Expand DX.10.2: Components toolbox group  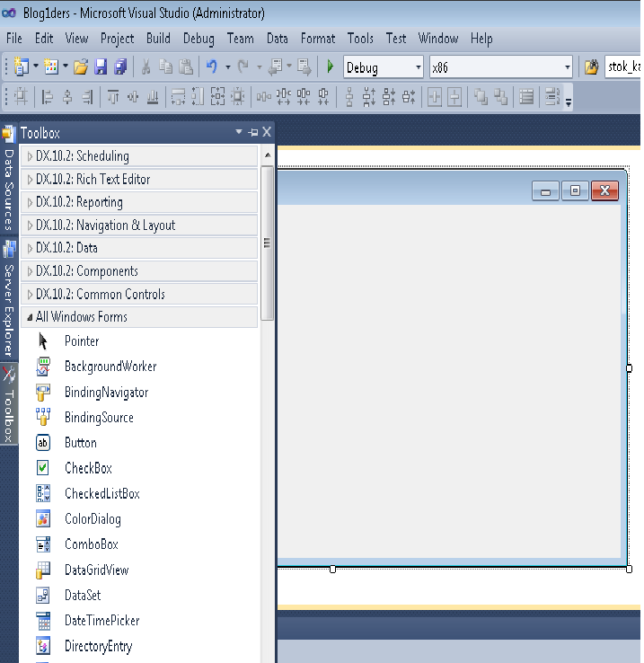[x=139, y=271]
